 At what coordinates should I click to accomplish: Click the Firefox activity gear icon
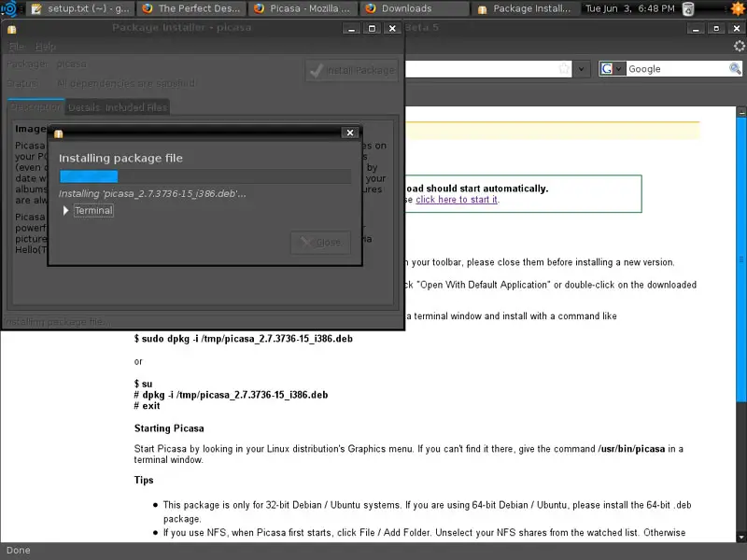coord(739,46)
